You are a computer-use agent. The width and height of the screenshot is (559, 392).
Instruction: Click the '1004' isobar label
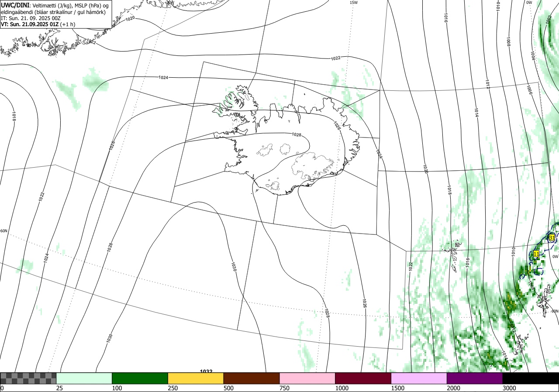533,56
